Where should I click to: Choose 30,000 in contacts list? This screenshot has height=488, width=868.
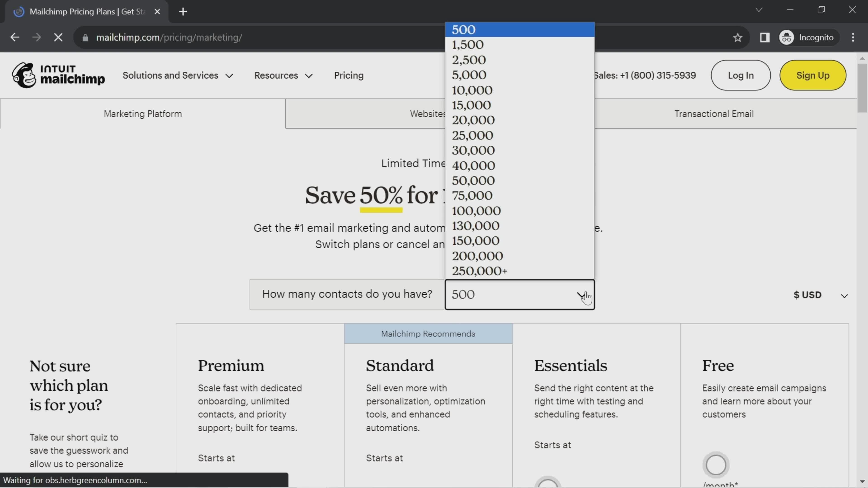520,150
